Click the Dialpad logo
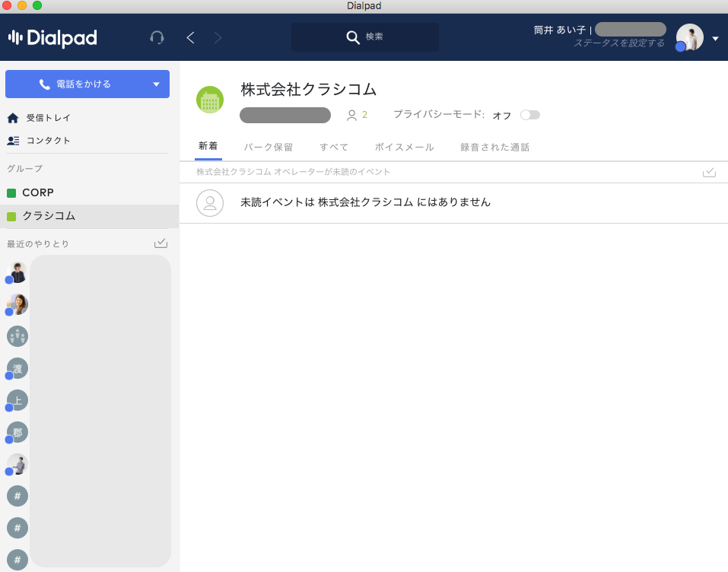This screenshot has width=728, height=572. [52, 37]
